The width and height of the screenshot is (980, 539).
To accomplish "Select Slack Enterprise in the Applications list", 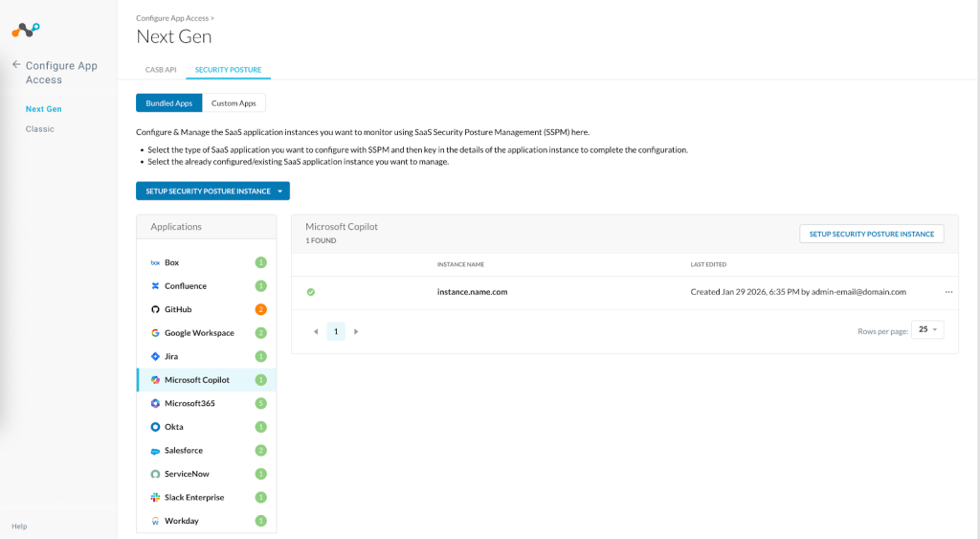I will [x=207, y=497].
